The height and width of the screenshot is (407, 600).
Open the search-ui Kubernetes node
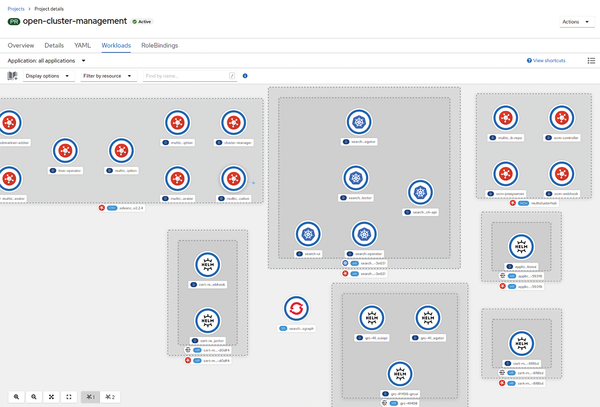point(308,234)
